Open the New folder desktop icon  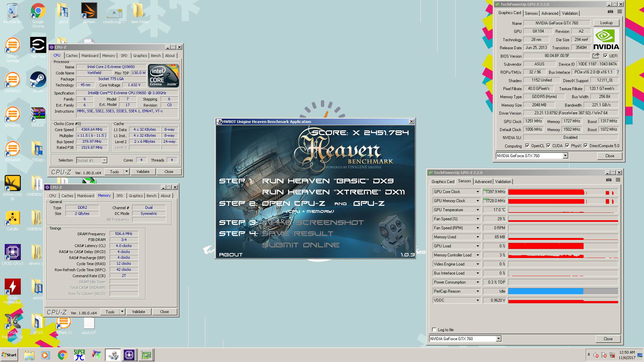(x=140, y=13)
